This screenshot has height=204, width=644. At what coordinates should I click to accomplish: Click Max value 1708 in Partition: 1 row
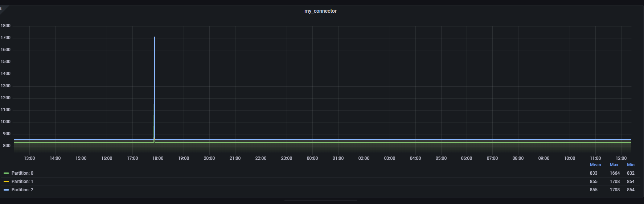(615, 182)
